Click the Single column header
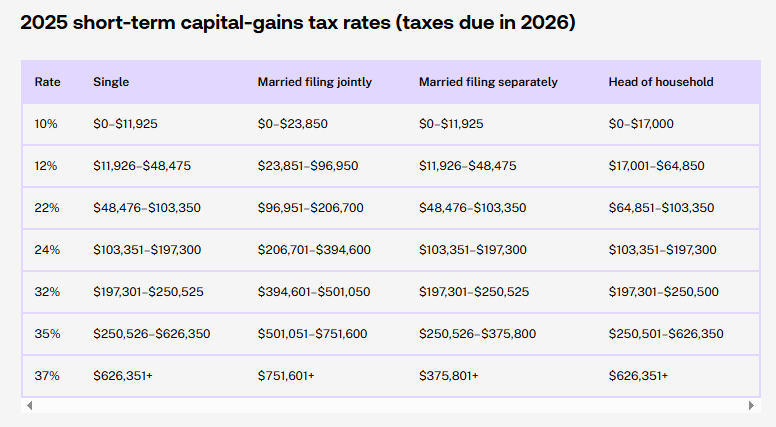 click(111, 82)
